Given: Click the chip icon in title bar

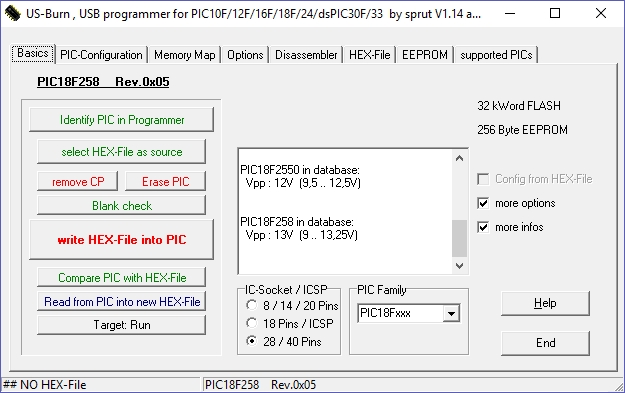Looking at the screenshot, I should point(12,14).
